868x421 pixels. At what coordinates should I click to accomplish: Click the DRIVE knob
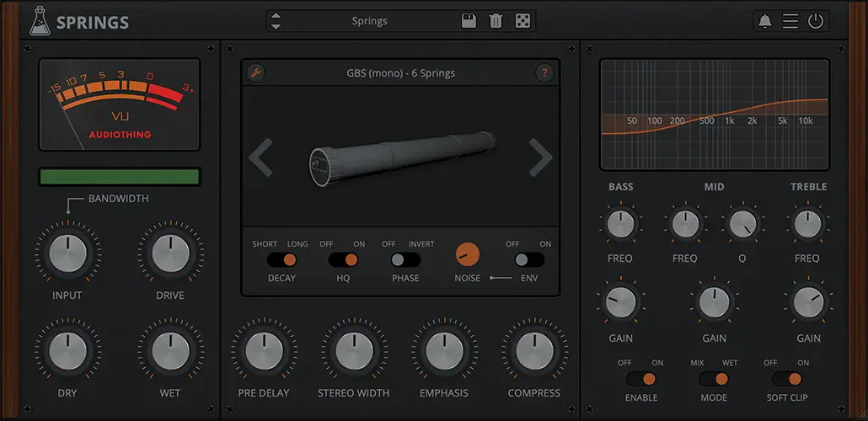coord(170,253)
